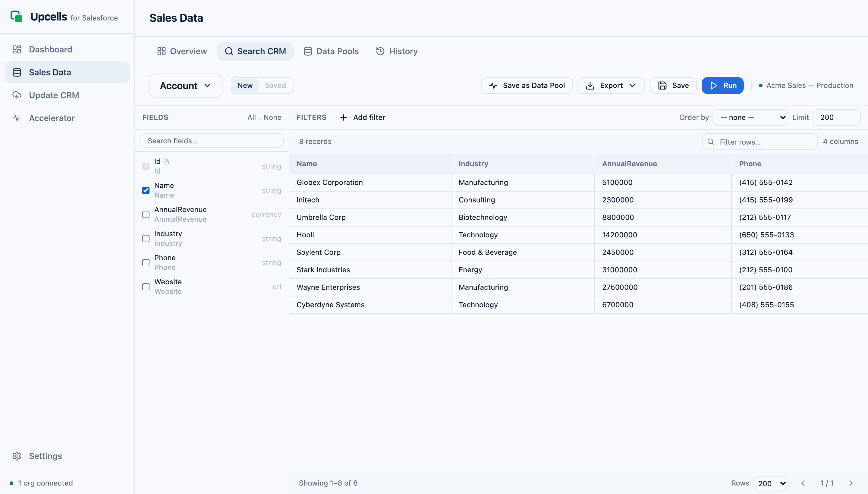Image resolution: width=868 pixels, height=494 pixels.
Task: Click the Run play triangle icon
Action: point(714,86)
